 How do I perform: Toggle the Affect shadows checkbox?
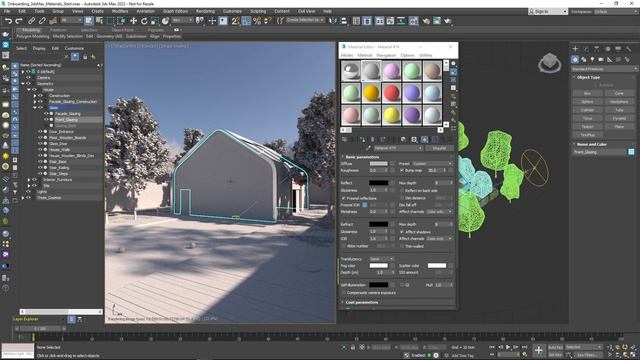click(402, 231)
